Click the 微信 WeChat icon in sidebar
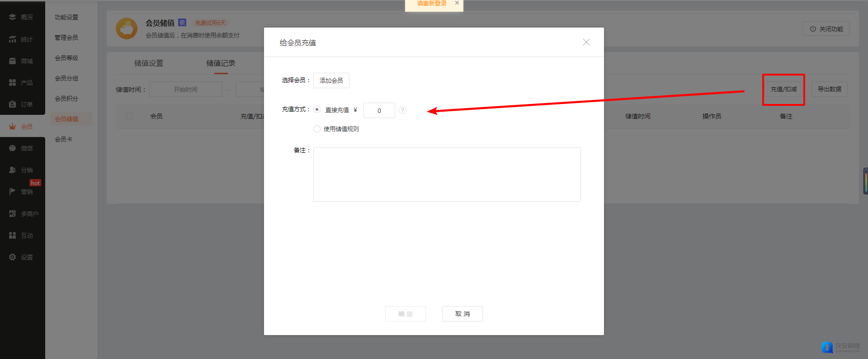This screenshot has width=868, height=359. point(13,148)
